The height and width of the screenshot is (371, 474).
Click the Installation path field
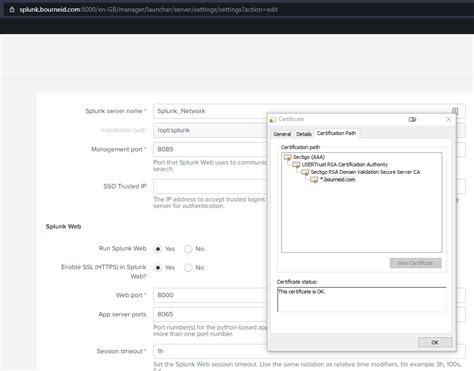click(309, 130)
